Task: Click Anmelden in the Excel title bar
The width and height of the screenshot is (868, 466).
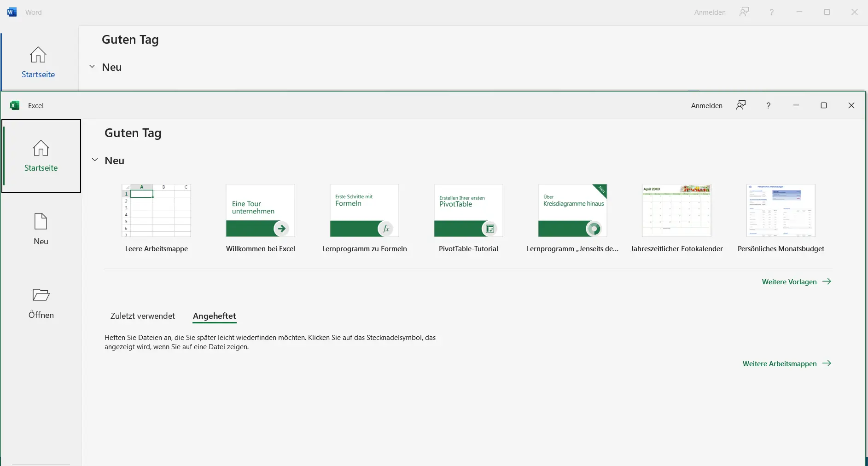Action: 706,105
